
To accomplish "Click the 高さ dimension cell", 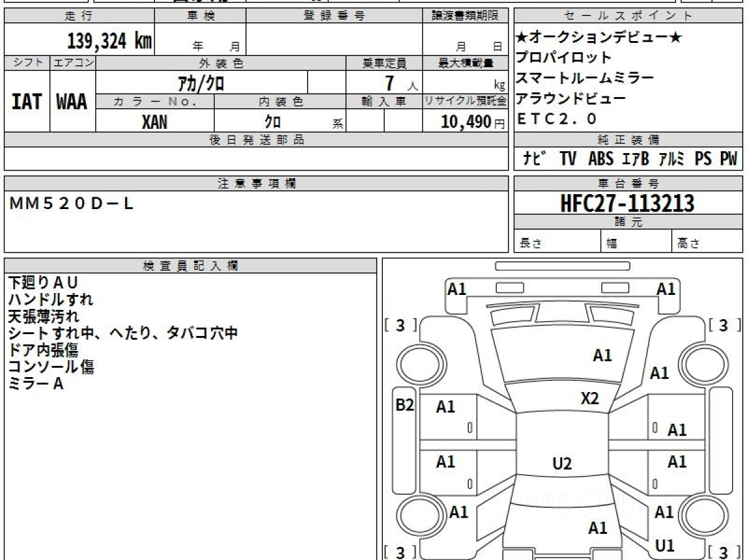I will [707, 241].
